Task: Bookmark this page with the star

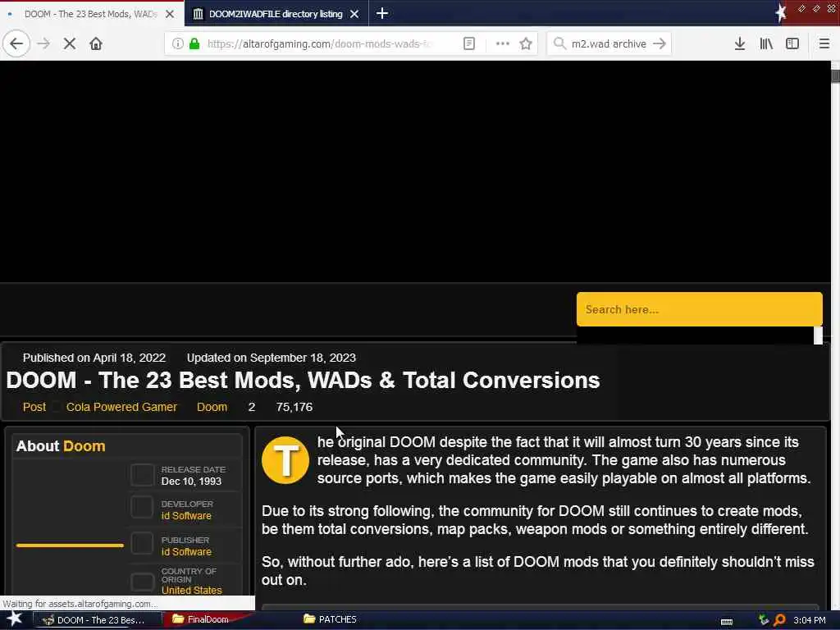Action: pos(526,43)
